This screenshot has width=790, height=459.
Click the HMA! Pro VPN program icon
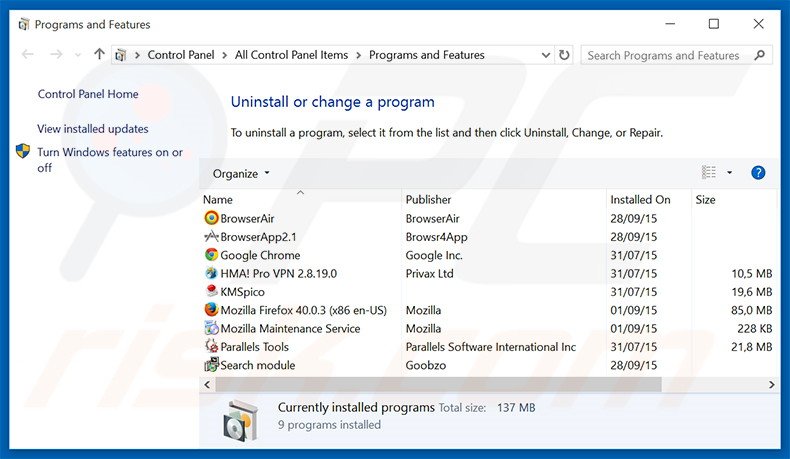click(x=211, y=273)
